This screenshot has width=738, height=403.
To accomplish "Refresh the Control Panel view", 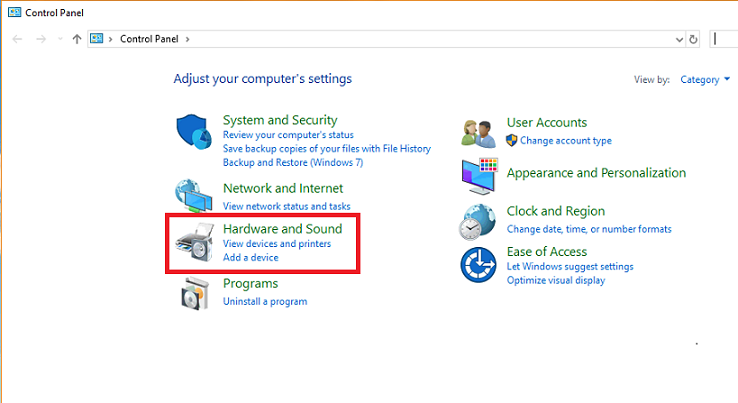I will coord(694,39).
